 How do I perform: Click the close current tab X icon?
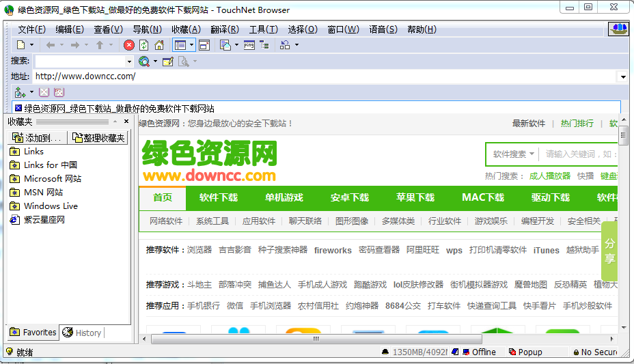pos(44,92)
